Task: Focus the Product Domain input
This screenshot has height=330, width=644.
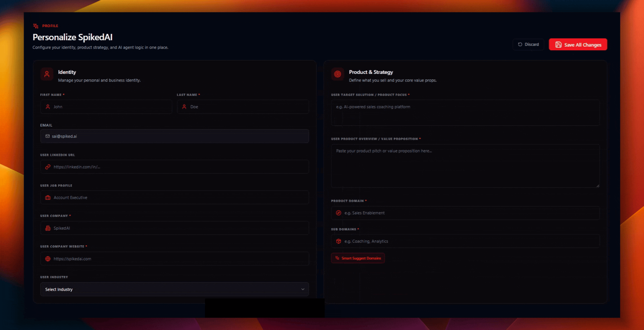Action: (x=465, y=213)
